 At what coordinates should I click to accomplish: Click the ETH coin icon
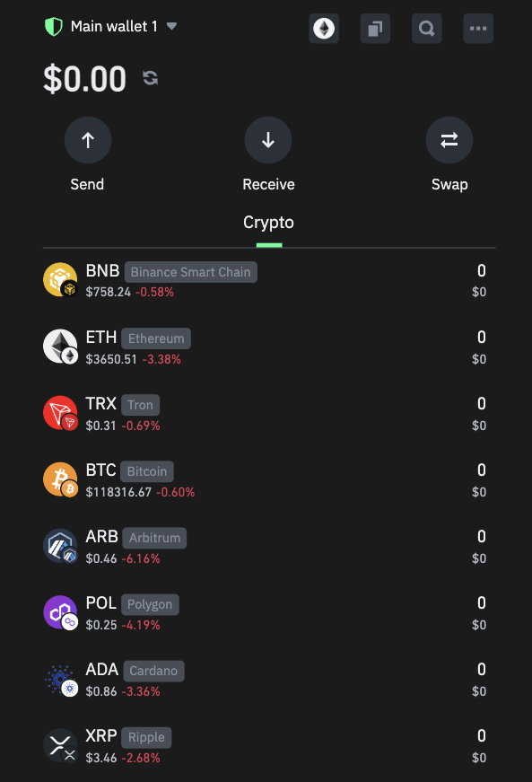point(60,347)
